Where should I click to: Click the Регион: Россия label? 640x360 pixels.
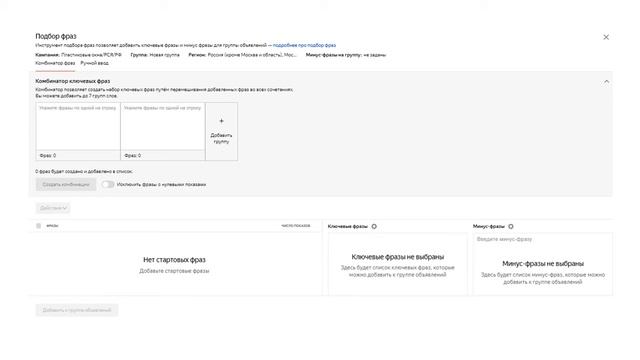click(242, 55)
